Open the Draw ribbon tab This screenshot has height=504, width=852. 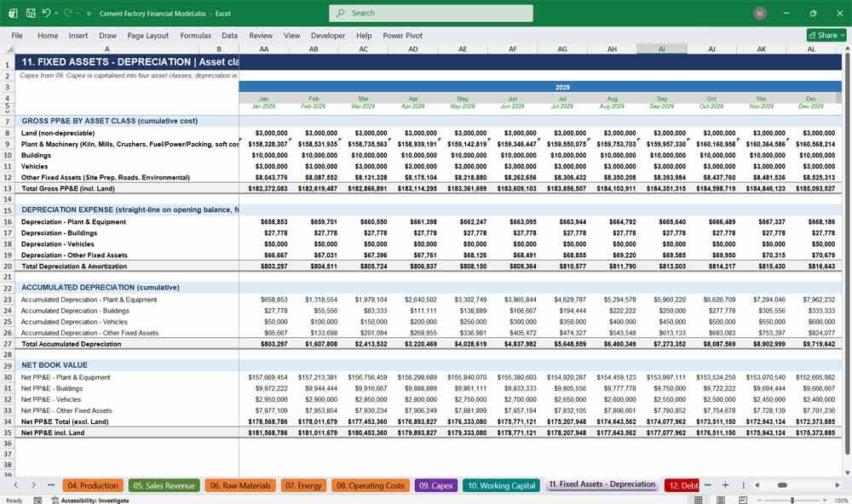pyautogui.click(x=107, y=35)
